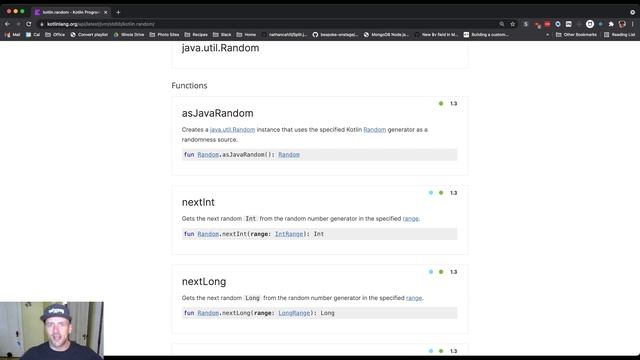Screen dimensions: 640x360
Task: Close the kotlin.random tab
Action: (x=105, y=12)
